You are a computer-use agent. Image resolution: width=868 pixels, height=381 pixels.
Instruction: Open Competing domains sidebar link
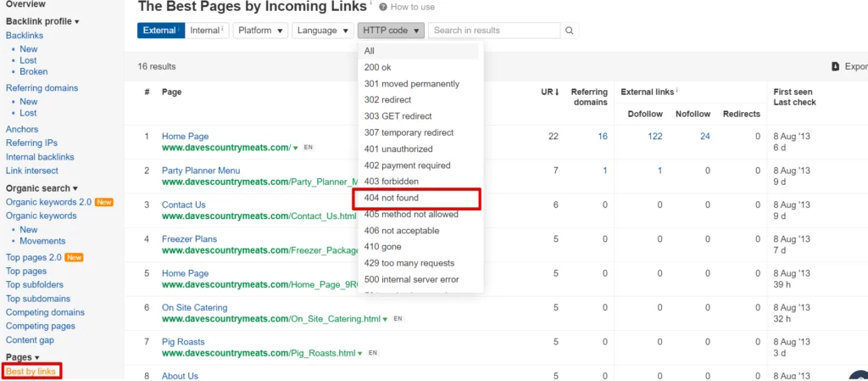46,313
